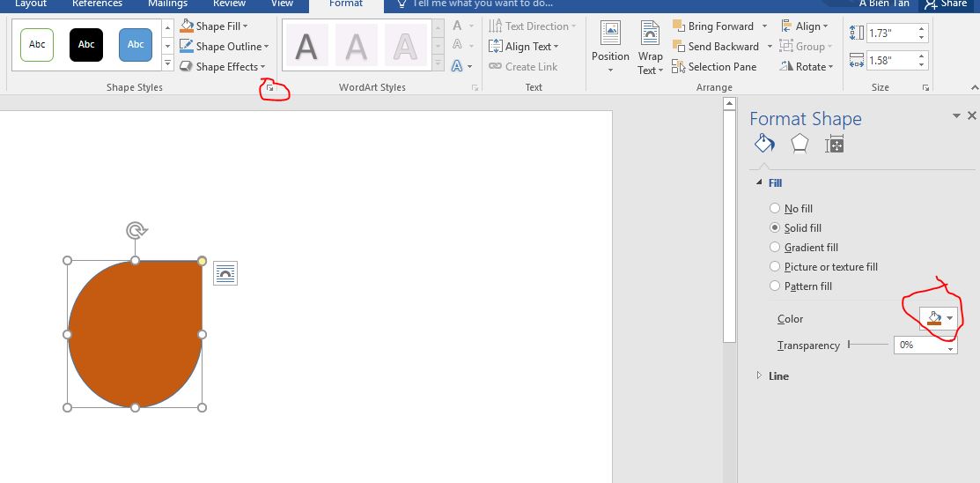Screen dimensions: 980x483
Task: Apply the outlined WordArt A style
Action: pos(406,46)
